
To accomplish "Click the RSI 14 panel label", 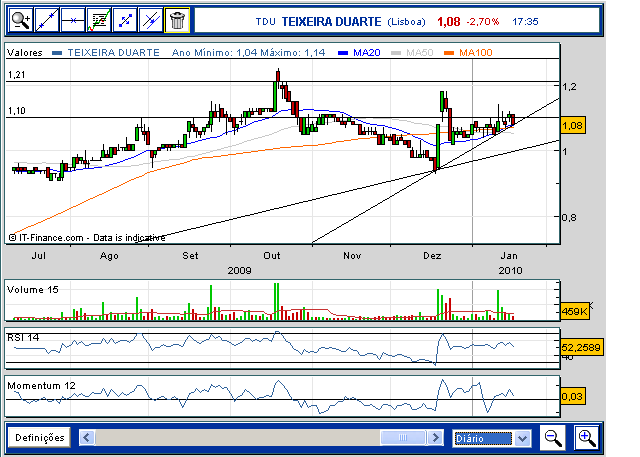I will [23, 337].
